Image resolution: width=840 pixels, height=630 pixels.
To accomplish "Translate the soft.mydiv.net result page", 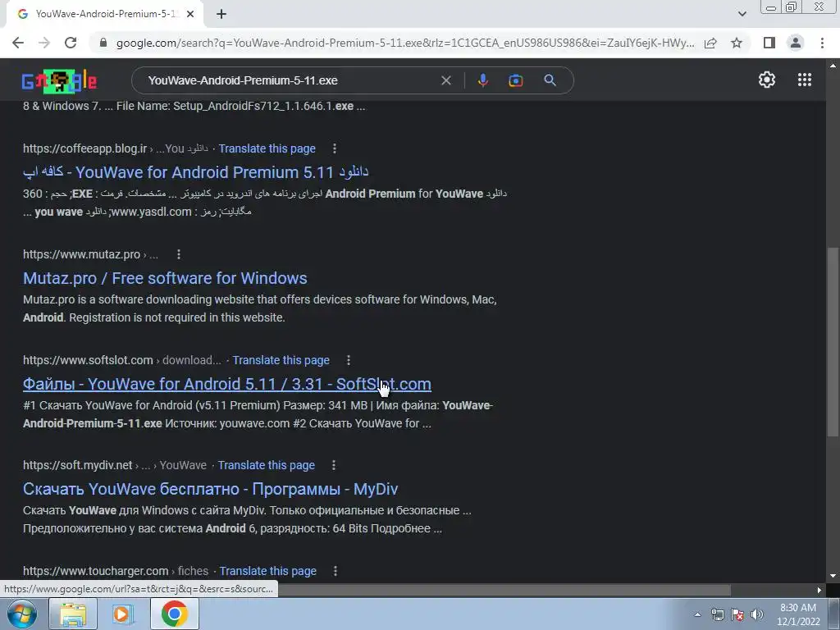I will point(267,465).
